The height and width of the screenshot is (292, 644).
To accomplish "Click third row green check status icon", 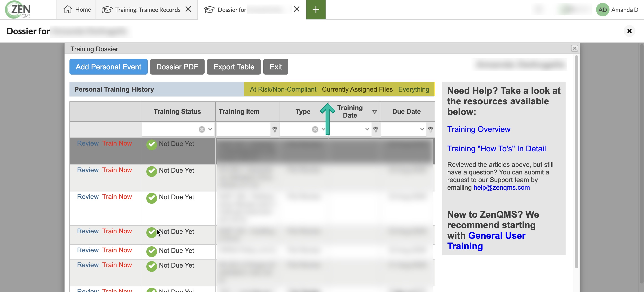I will click(151, 198).
